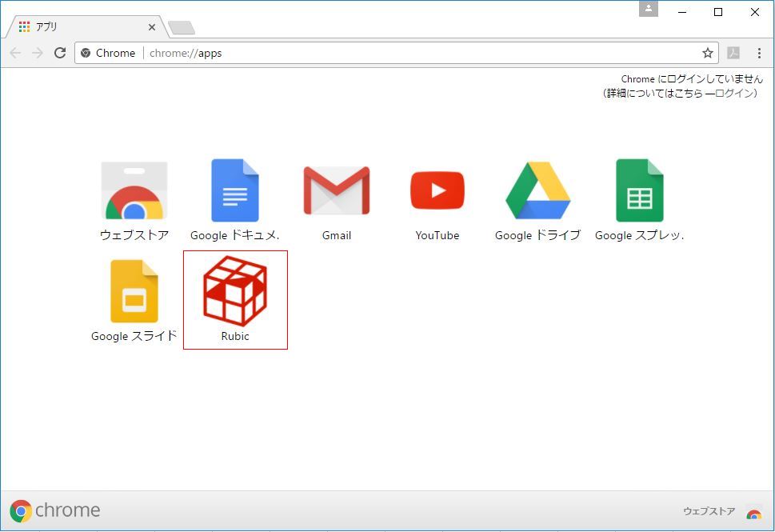Click the Chrome logo in footer
This screenshot has height=532, width=775.
pos(55,510)
